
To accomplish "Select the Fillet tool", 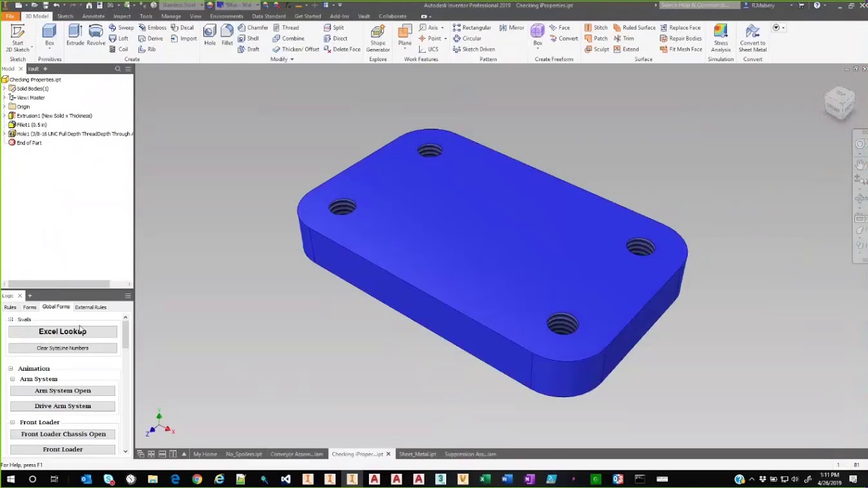I will click(226, 35).
